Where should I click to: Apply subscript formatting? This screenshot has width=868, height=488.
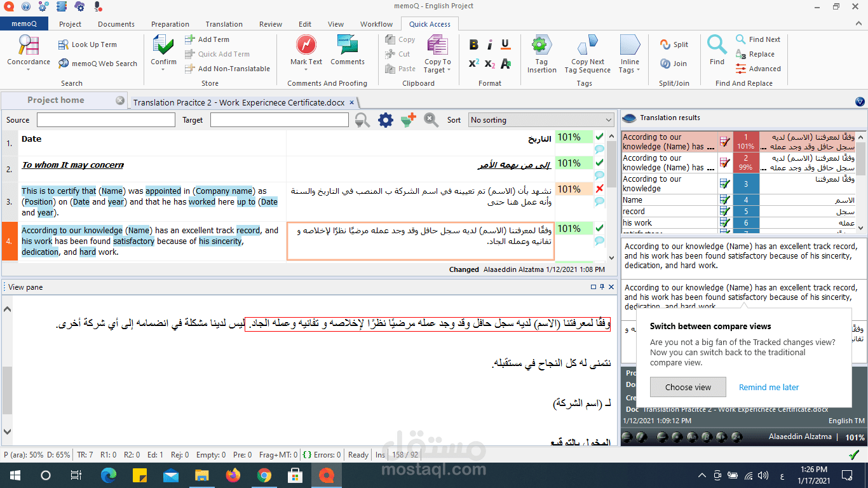click(489, 64)
